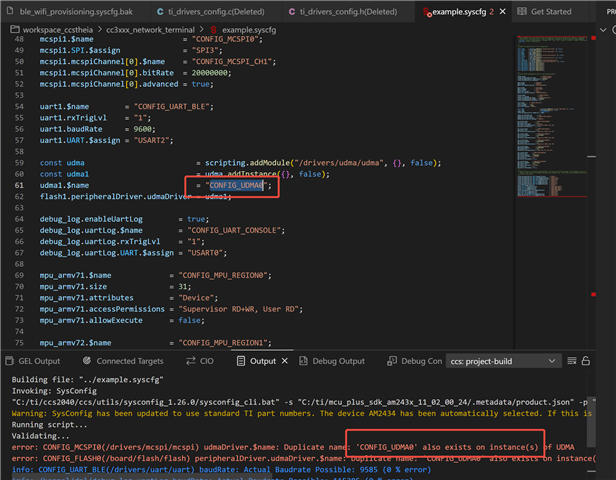The image size is (616, 480).
Task: Close the example.syscfg tab
Action: pyautogui.click(x=502, y=11)
